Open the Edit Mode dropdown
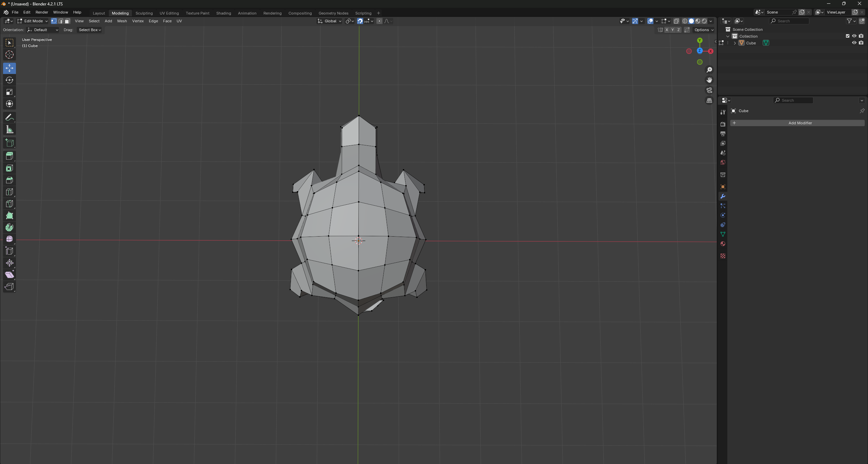The height and width of the screenshot is (464, 868). click(x=33, y=21)
